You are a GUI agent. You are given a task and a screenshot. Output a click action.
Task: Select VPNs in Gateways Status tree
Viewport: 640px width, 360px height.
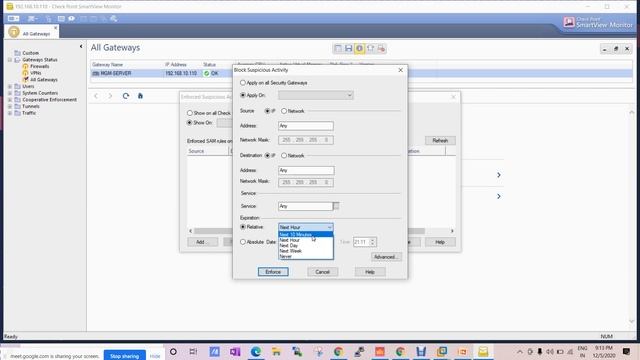click(36, 73)
